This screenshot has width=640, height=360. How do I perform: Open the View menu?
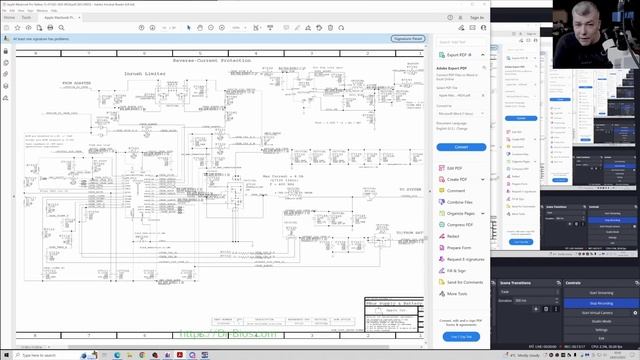click(x=21, y=11)
